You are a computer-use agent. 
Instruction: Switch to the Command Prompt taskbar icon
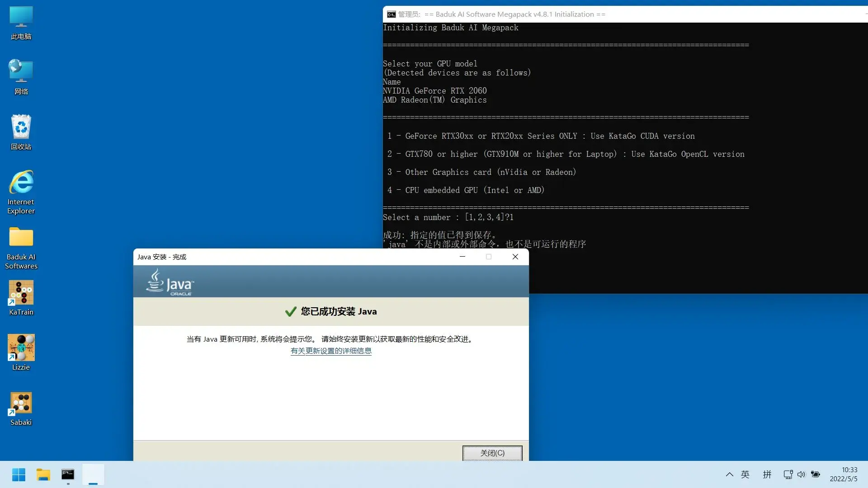tap(68, 474)
